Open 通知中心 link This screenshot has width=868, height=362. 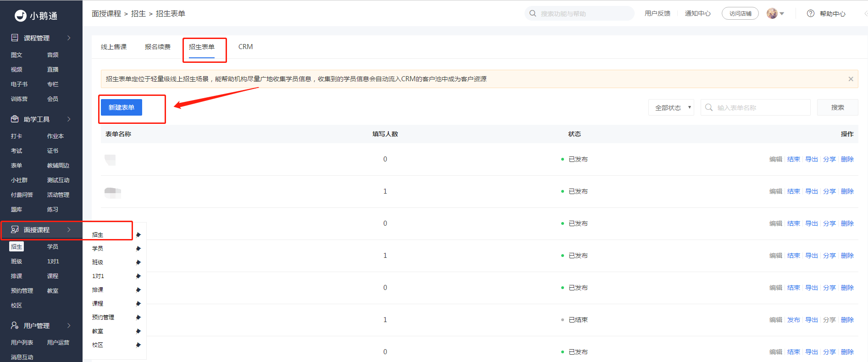point(698,13)
